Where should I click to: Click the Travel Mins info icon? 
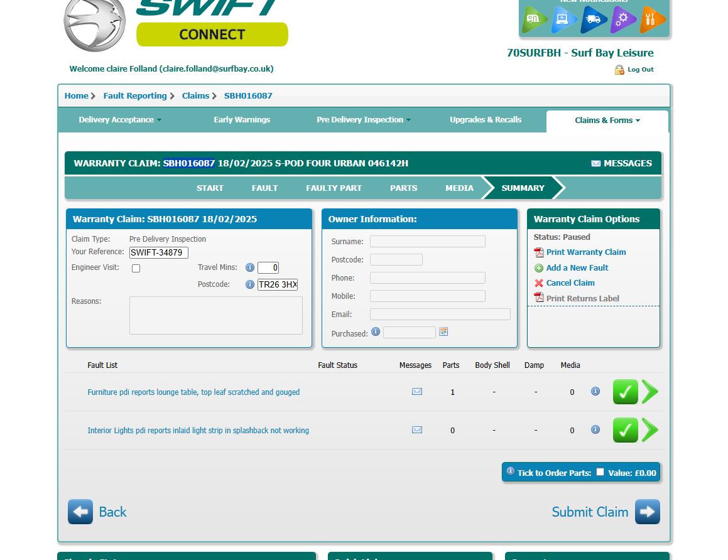click(x=250, y=267)
